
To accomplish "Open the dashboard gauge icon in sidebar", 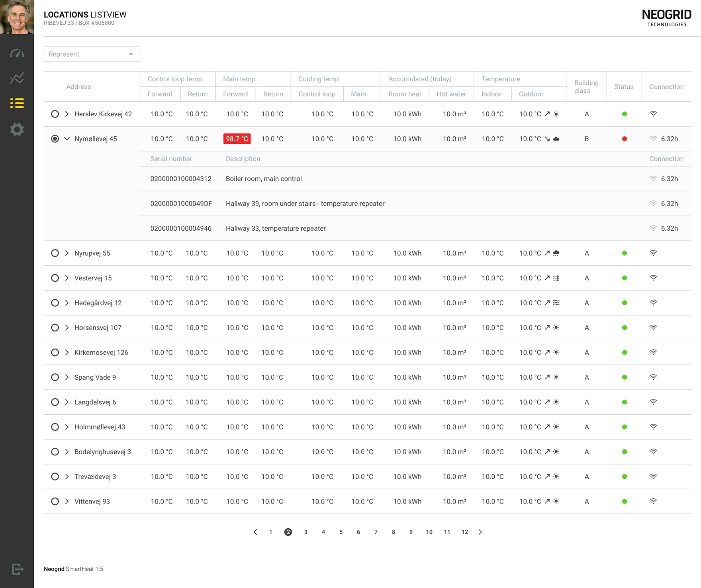I will coord(17,53).
